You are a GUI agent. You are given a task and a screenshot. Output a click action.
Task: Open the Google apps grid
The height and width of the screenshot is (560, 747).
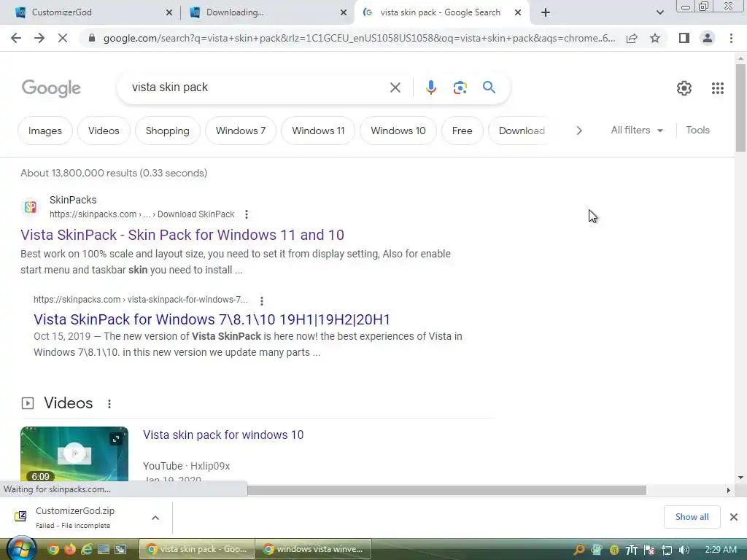tap(718, 88)
